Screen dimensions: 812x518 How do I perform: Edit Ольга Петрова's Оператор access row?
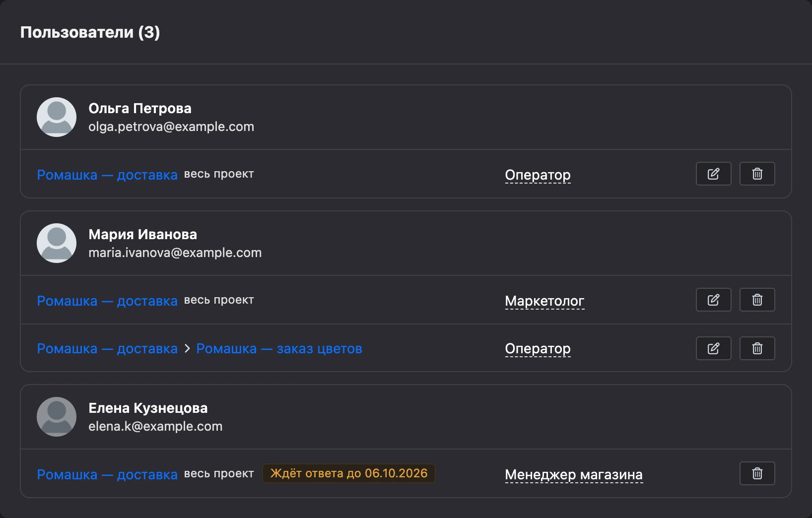point(713,174)
